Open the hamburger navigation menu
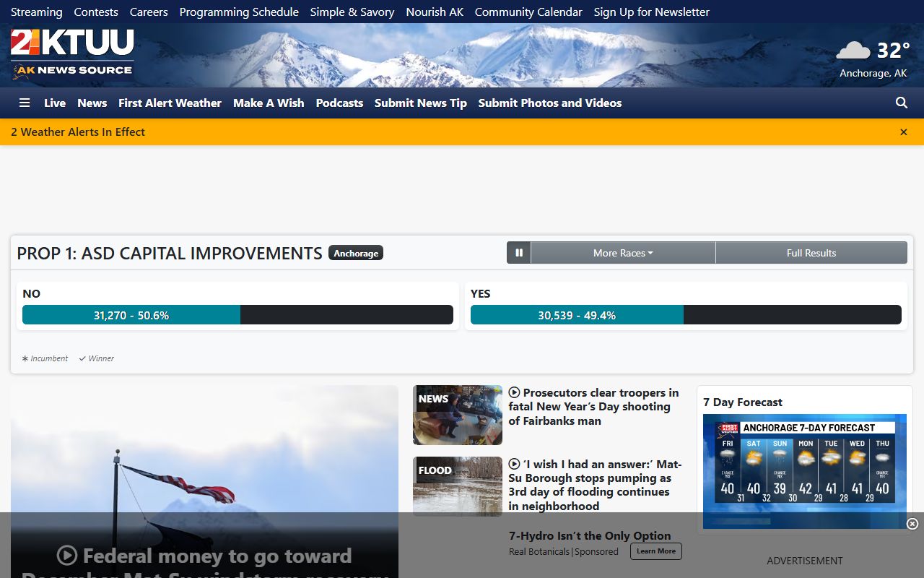The width and height of the screenshot is (924, 578). click(x=25, y=103)
